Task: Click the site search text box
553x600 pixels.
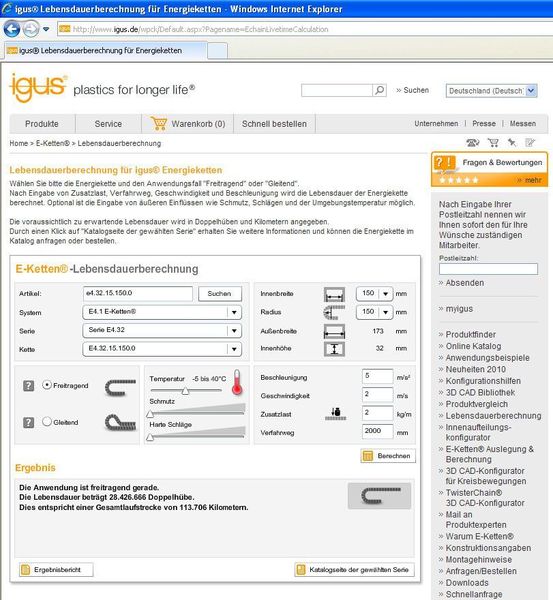Action: [x=337, y=90]
